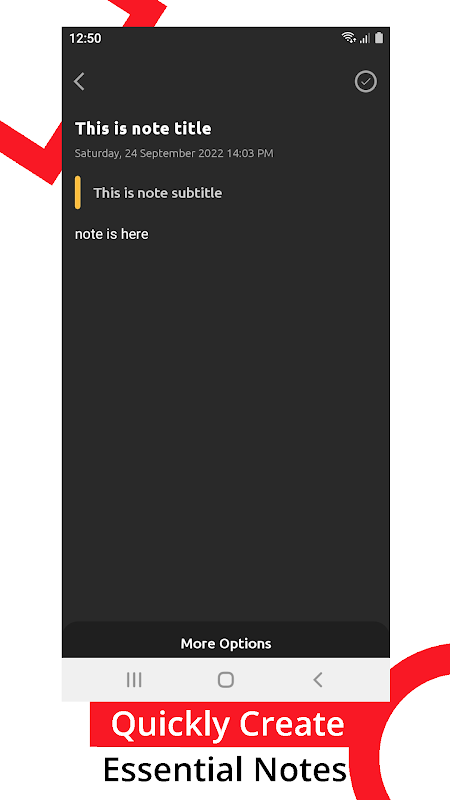Tap the back arrow above the note title

point(79,82)
